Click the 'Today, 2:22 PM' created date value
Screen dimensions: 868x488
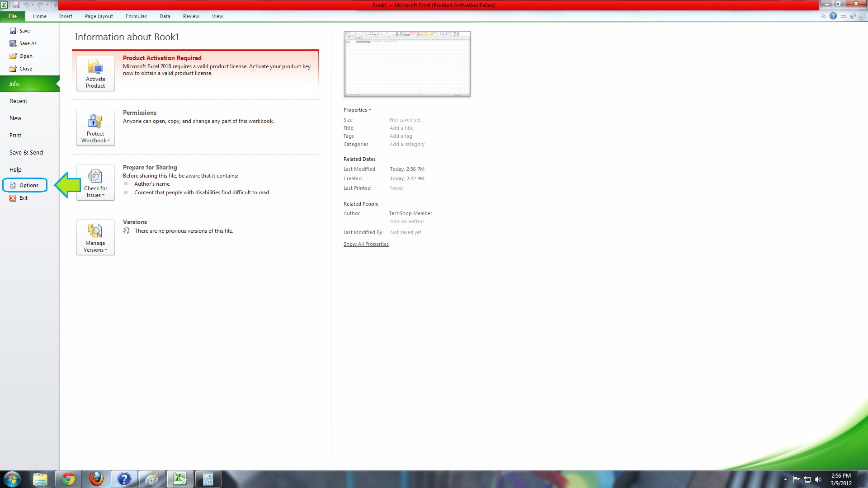coord(407,178)
